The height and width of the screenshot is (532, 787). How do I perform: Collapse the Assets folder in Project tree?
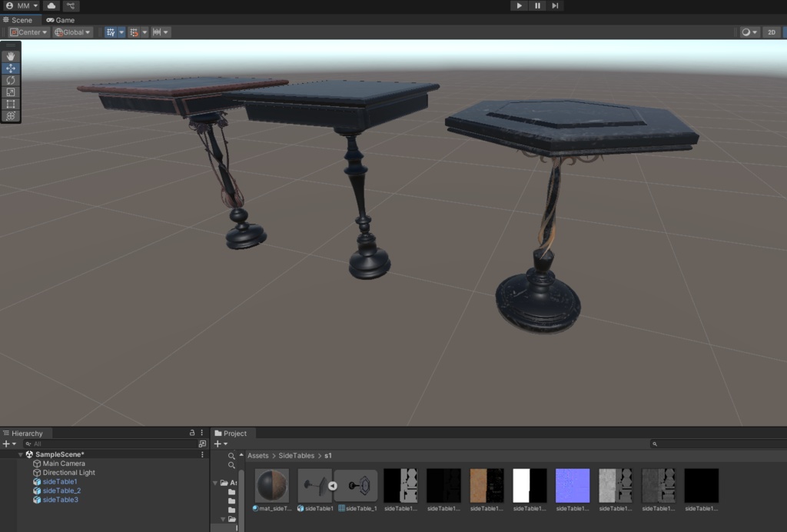(215, 483)
